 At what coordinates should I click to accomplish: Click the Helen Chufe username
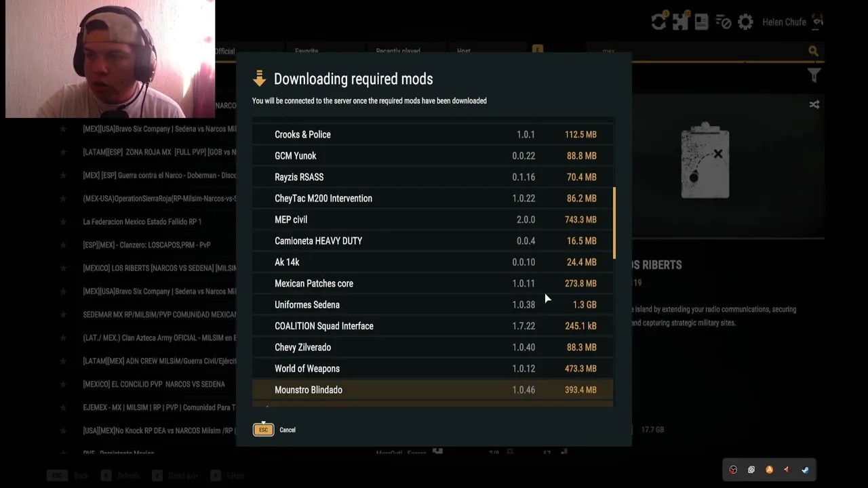click(784, 22)
